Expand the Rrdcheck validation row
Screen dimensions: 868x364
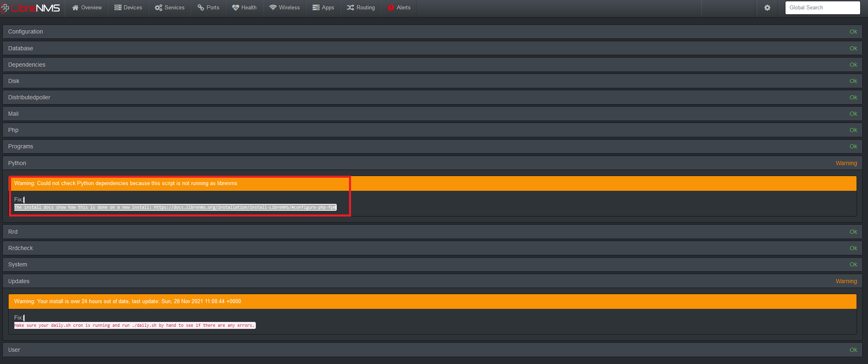(x=432, y=248)
